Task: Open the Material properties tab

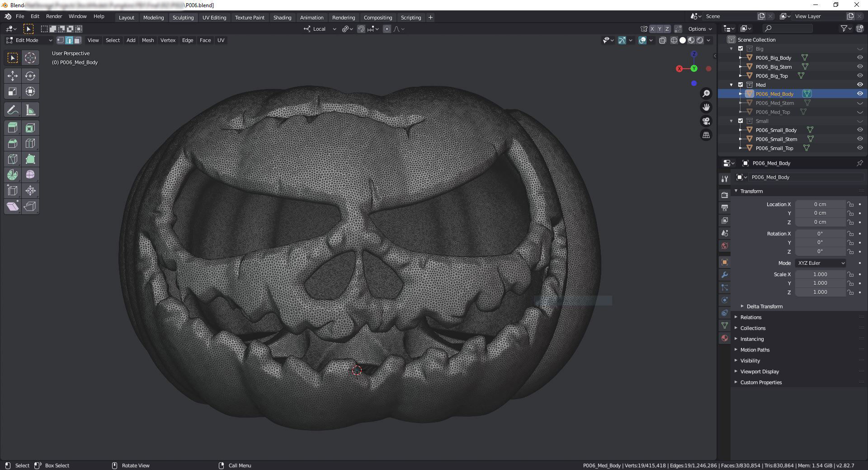Action: pyautogui.click(x=725, y=338)
